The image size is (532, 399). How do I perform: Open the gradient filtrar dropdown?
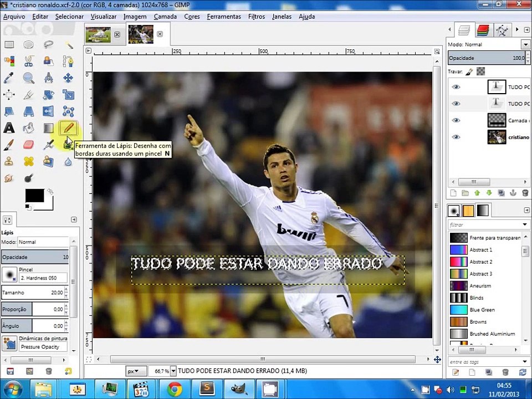tap(525, 224)
